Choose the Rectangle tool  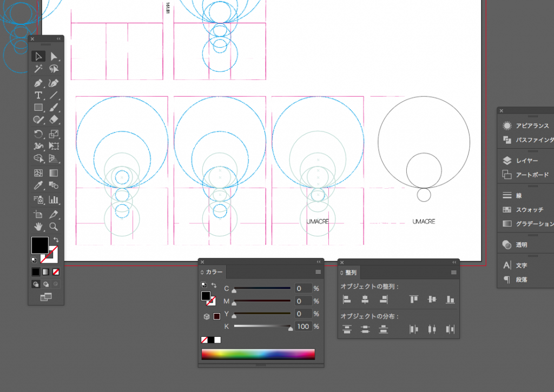pyautogui.click(x=38, y=108)
